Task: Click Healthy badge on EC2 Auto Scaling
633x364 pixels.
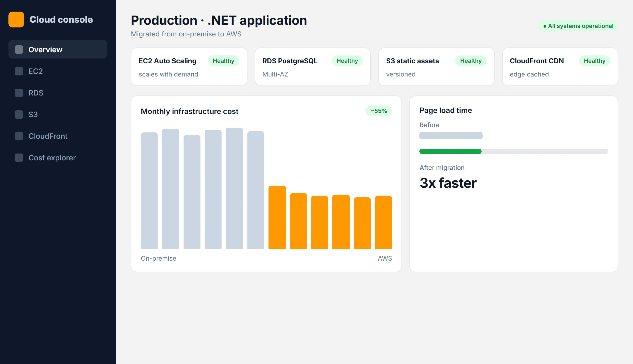Action: (223, 61)
